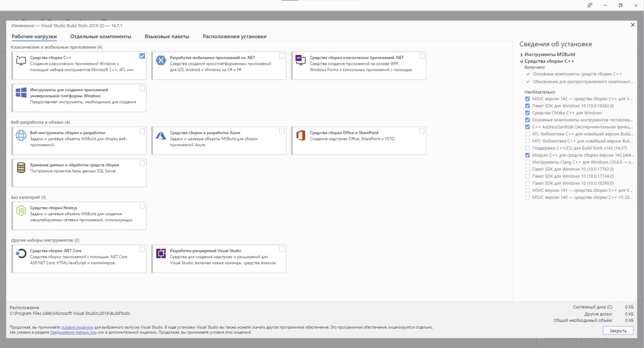
Task: Click the .NET mobile development Xamarin icon
Action: (x=161, y=60)
